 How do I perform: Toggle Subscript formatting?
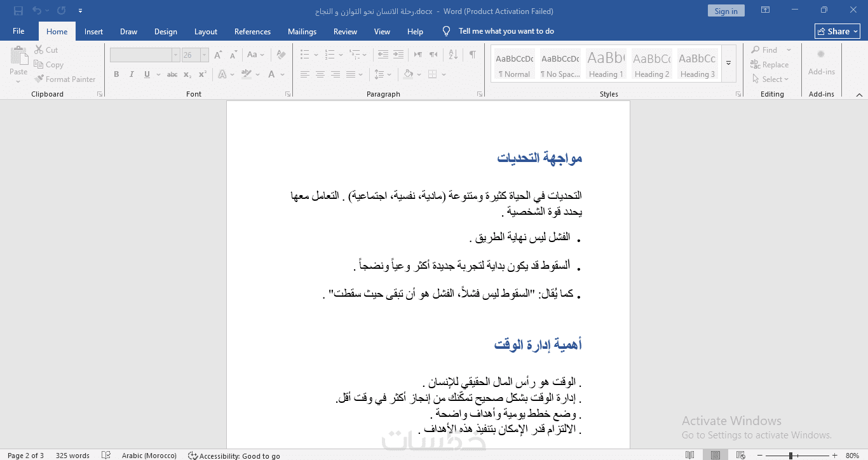point(187,74)
